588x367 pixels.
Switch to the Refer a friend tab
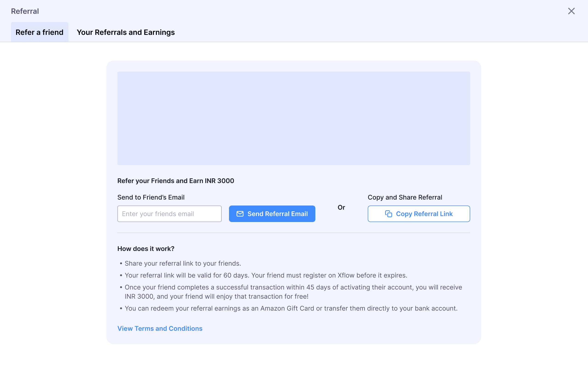point(40,32)
